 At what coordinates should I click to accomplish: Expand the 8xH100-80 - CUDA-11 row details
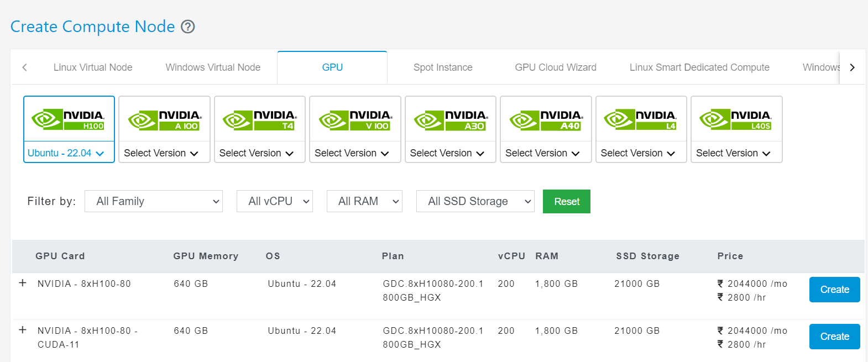tap(23, 330)
